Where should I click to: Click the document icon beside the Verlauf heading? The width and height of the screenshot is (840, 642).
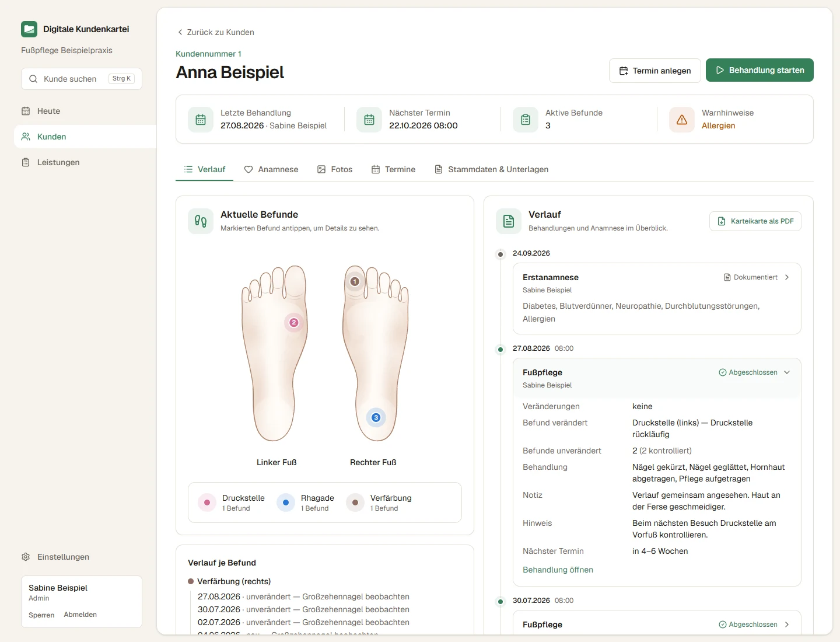tap(509, 221)
